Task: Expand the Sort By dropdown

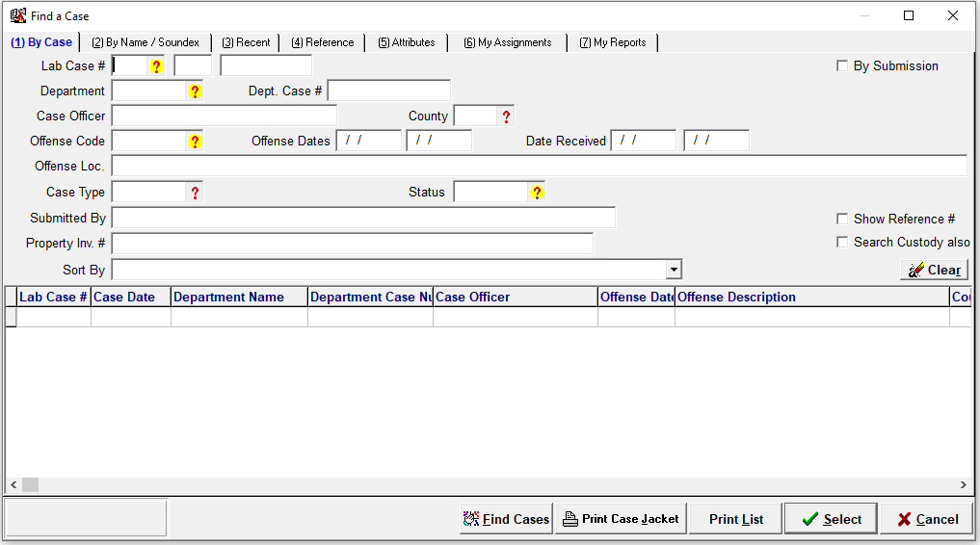Action: click(x=674, y=270)
